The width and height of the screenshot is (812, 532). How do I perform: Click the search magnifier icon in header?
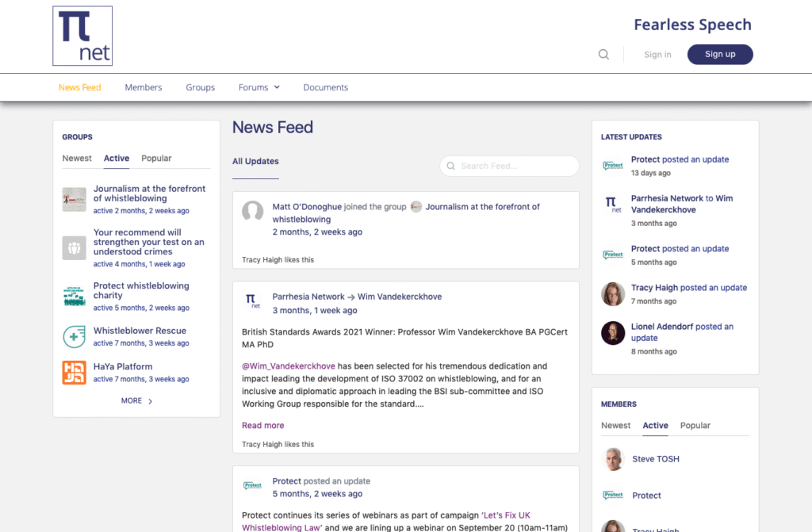(603, 55)
